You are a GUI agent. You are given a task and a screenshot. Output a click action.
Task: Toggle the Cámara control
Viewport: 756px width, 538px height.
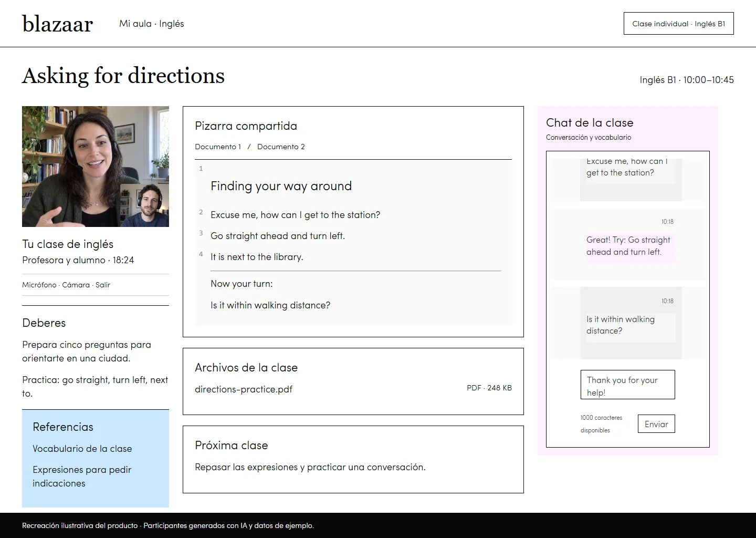pos(76,285)
